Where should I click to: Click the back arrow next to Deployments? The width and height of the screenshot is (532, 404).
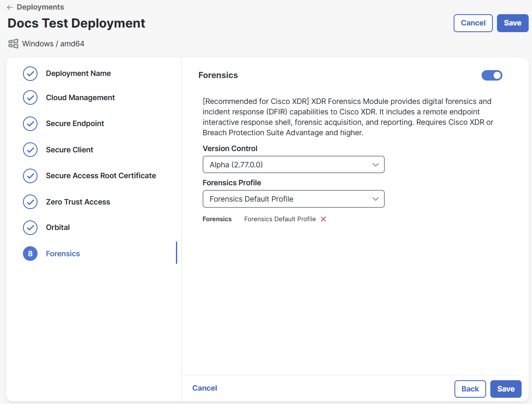click(9, 7)
